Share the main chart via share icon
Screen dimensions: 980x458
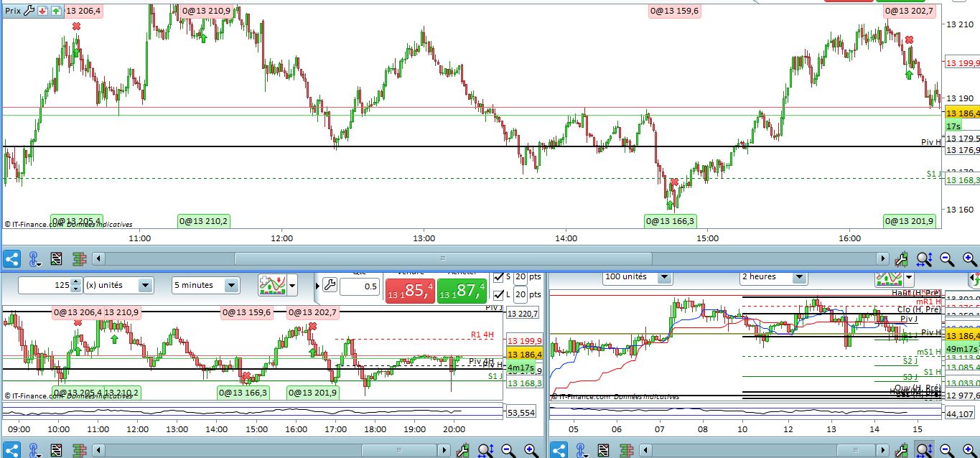pyautogui.click(x=11, y=258)
